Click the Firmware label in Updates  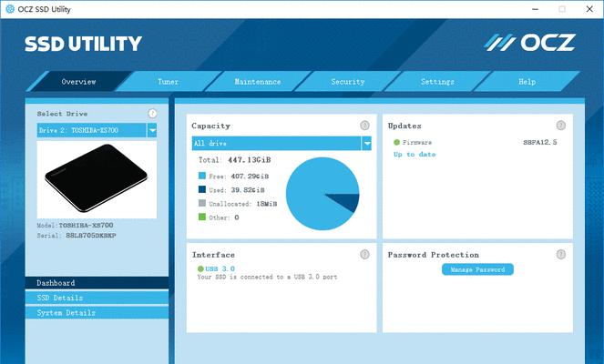point(417,142)
